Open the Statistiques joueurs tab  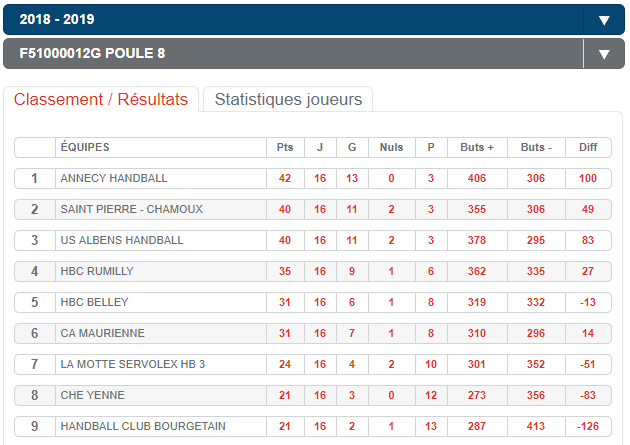[x=288, y=99]
